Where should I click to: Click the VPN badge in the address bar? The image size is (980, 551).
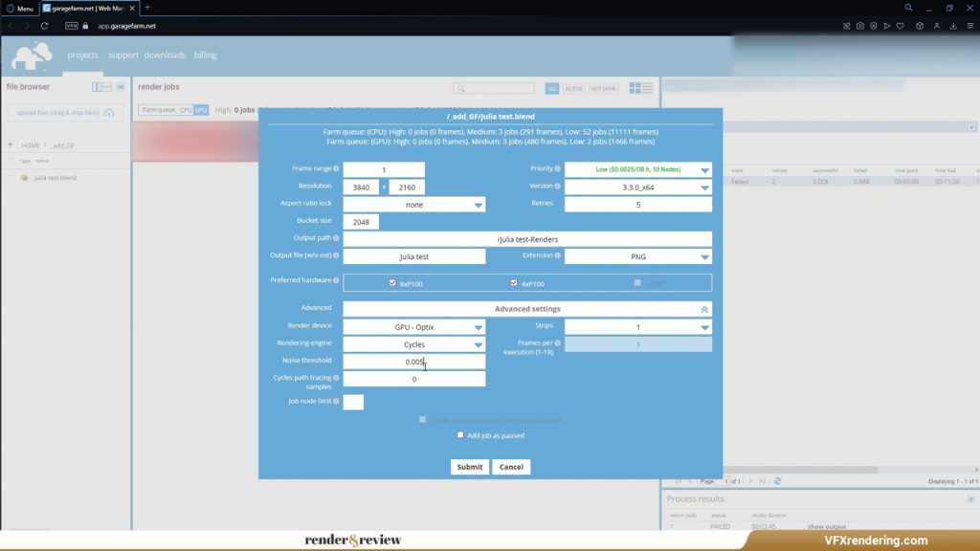[x=72, y=26]
